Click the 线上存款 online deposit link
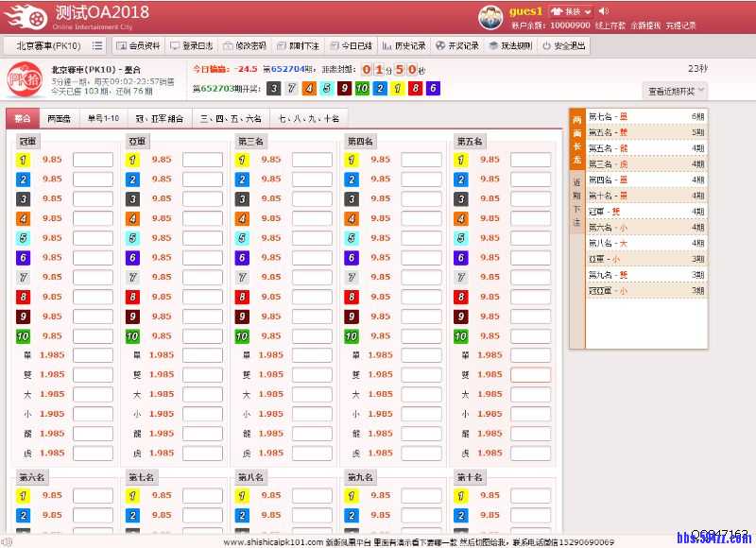 tap(610, 26)
